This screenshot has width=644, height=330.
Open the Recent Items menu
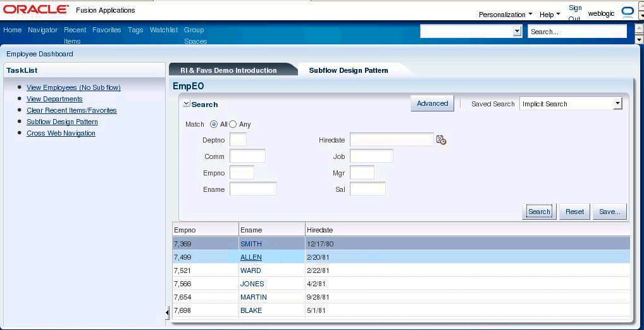75,35
